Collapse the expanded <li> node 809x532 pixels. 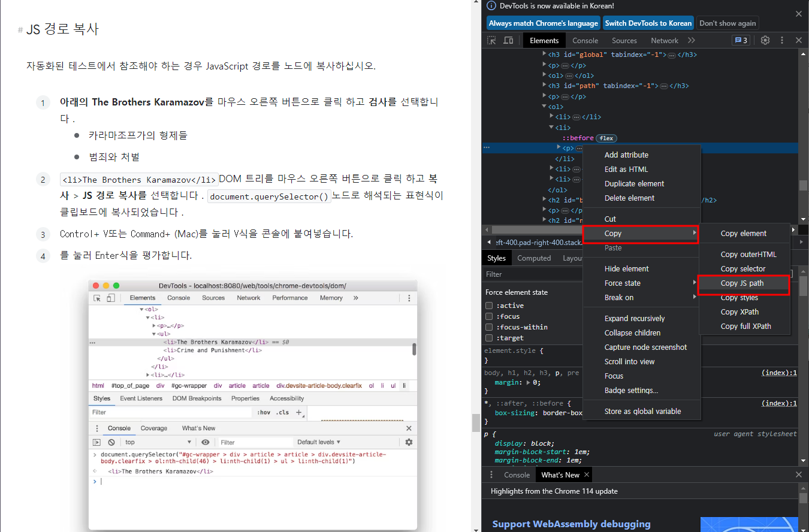552,128
